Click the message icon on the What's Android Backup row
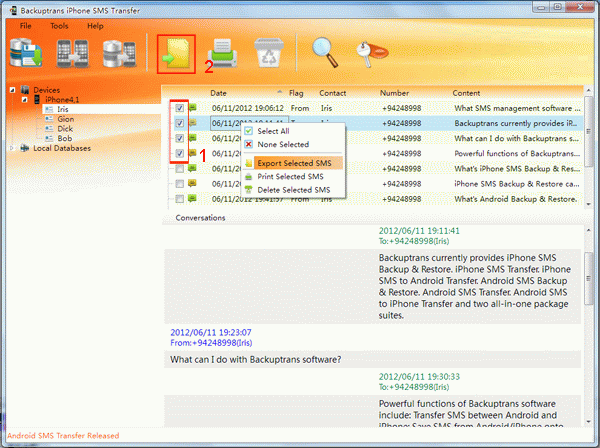Image resolution: width=600 pixels, height=448 pixels. [x=192, y=198]
